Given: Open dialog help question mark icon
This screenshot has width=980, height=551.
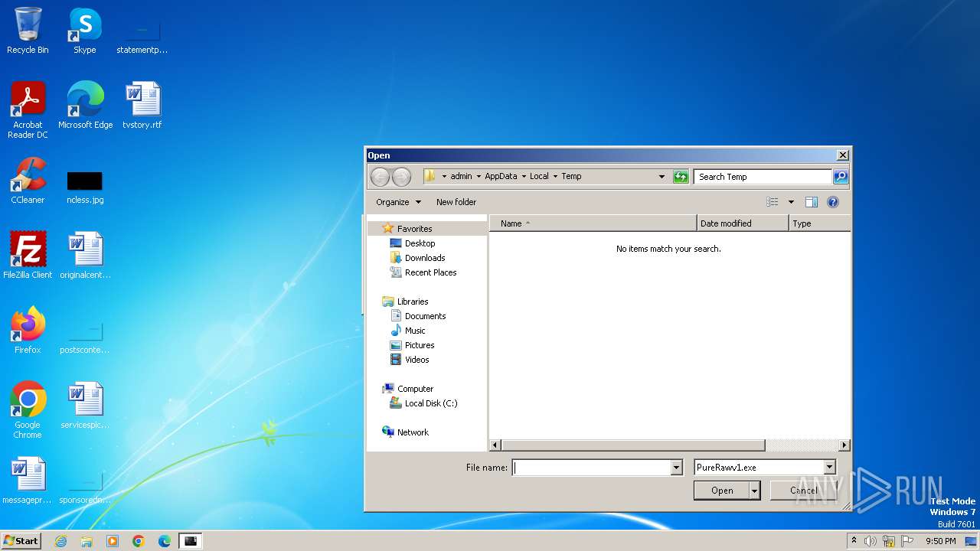Looking at the screenshot, I should [x=833, y=202].
